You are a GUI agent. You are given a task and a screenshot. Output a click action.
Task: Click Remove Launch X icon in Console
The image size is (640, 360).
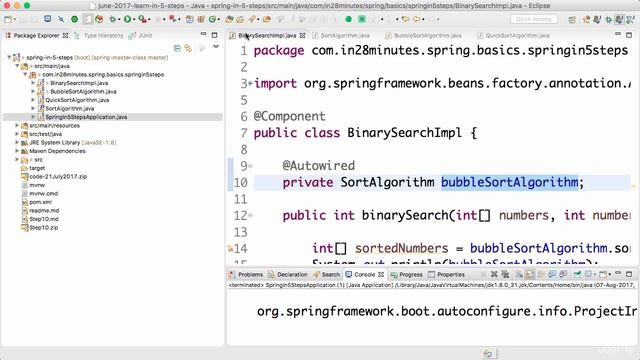point(494,274)
